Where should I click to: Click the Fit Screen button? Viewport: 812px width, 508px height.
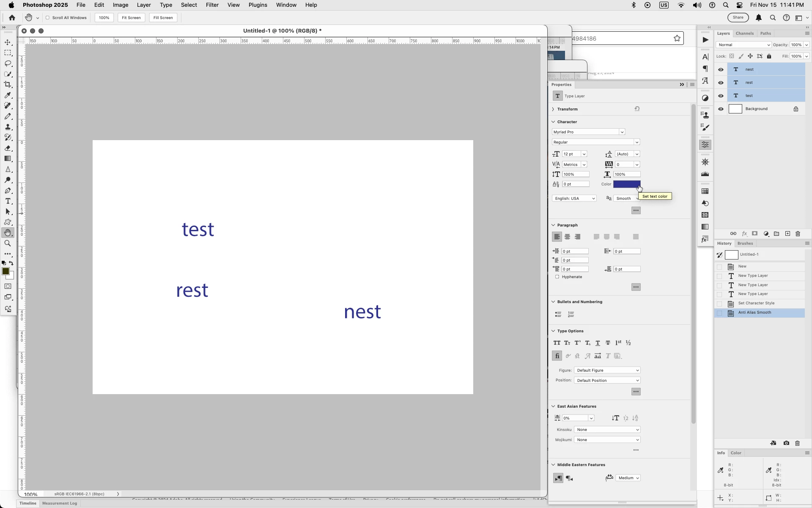click(x=131, y=18)
